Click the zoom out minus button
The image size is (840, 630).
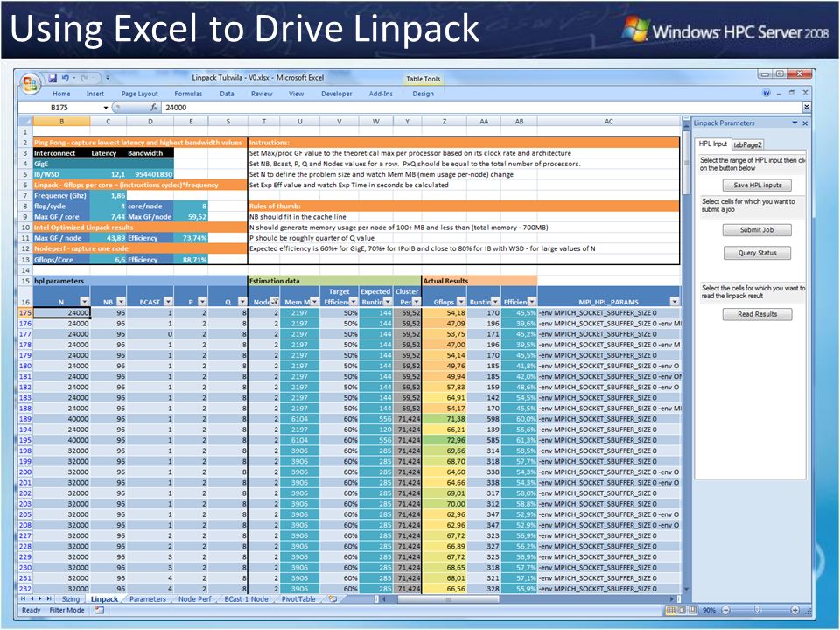tap(726, 610)
